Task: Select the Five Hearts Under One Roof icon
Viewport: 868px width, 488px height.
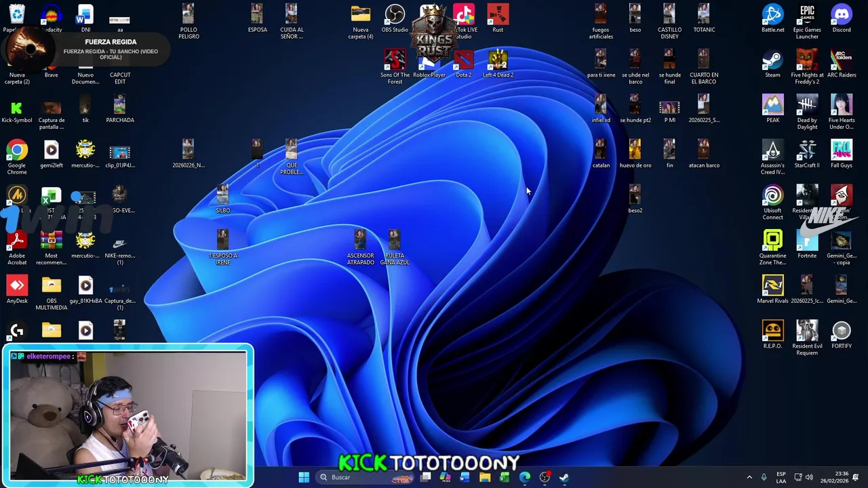Action: tap(842, 112)
